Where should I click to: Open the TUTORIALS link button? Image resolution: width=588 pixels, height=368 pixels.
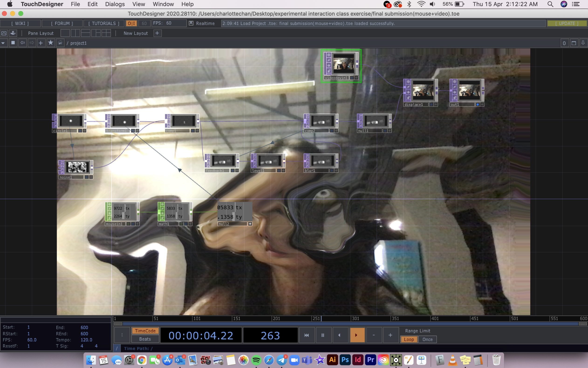click(x=104, y=23)
